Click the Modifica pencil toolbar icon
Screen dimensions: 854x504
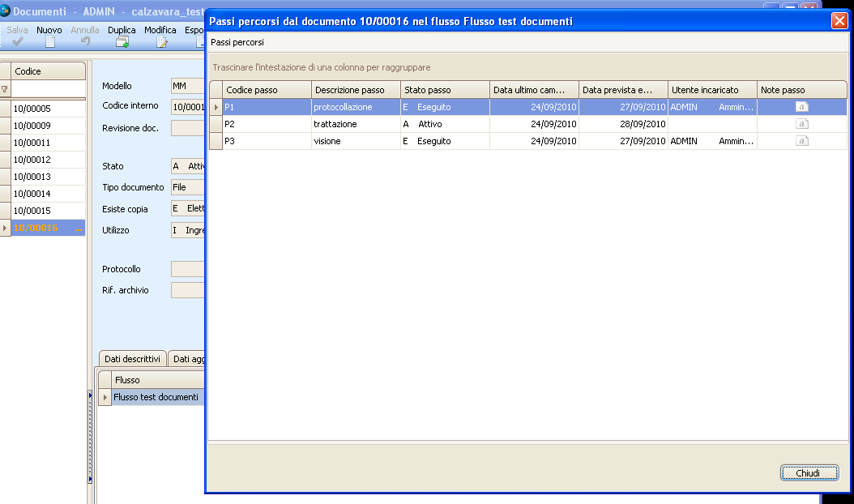[x=160, y=41]
